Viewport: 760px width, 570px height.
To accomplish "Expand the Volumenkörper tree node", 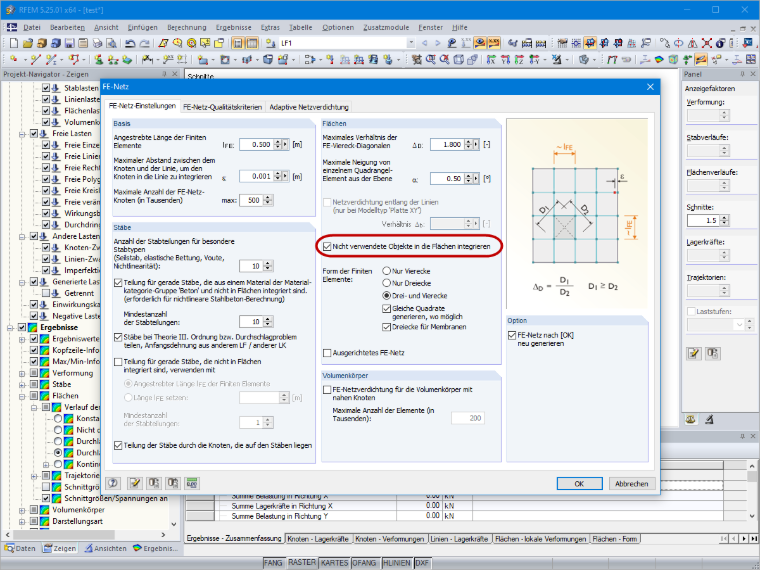I will pos(22,510).
